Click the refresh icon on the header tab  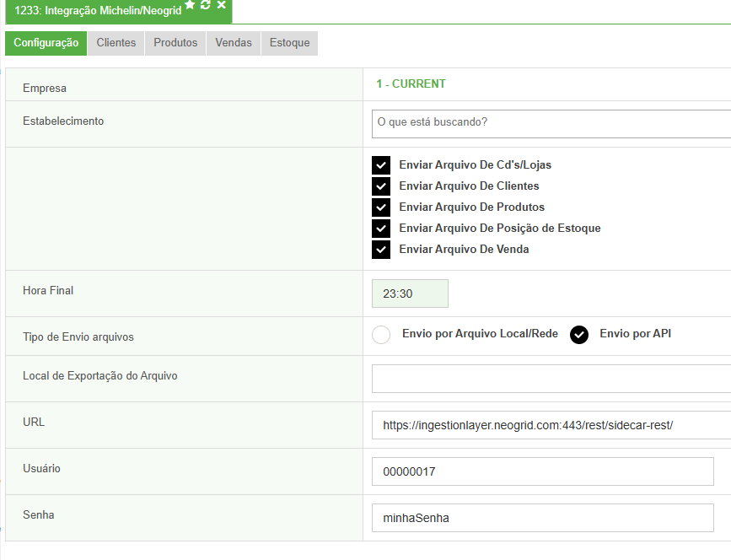[x=206, y=5]
